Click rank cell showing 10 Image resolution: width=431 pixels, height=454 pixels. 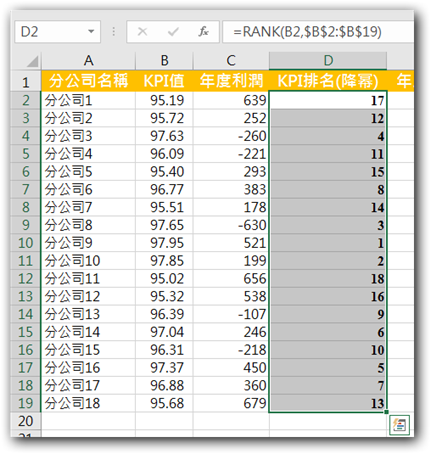328,350
